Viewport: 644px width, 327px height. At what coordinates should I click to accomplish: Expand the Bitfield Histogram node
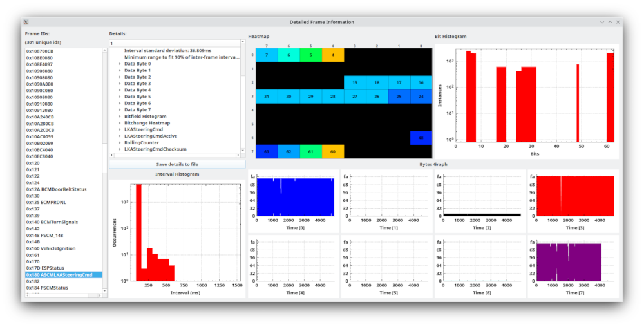tap(120, 117)
